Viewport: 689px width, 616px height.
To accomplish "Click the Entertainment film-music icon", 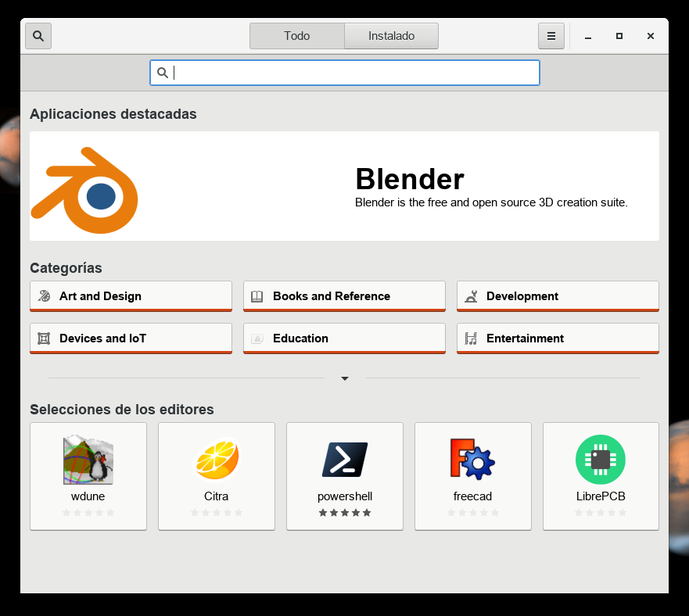I will tap(471, 338).
